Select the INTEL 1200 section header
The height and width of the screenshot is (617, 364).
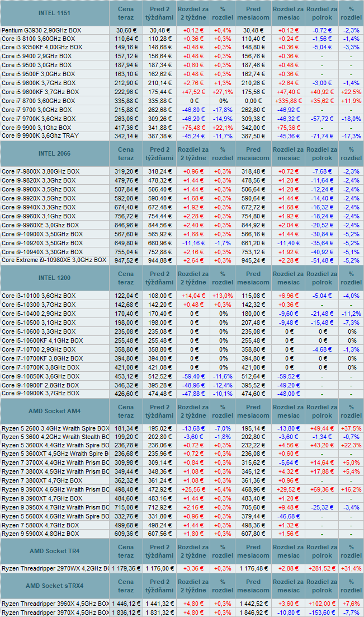(x=54, y=278)
